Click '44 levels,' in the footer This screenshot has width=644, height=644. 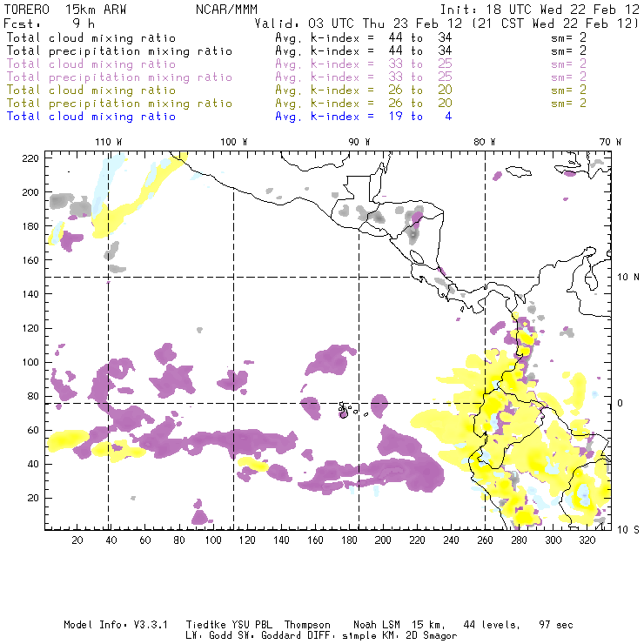[x=492, y=625]
